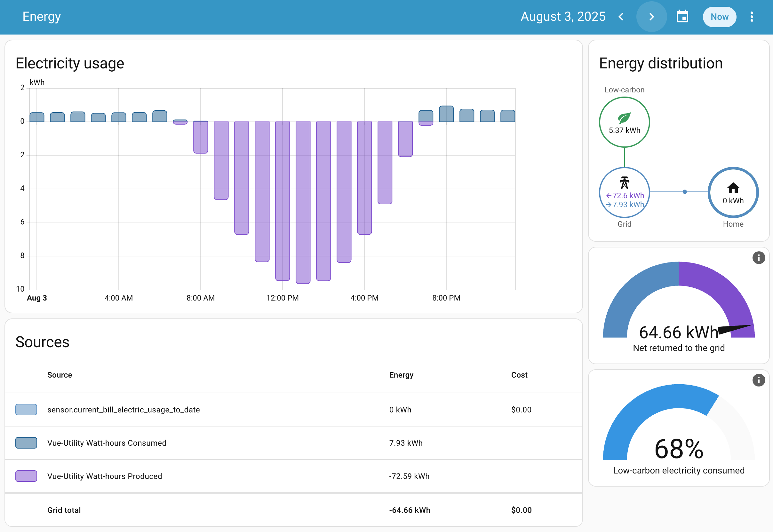Click the 7.93 kWh grid consumption value

(406, 443)
